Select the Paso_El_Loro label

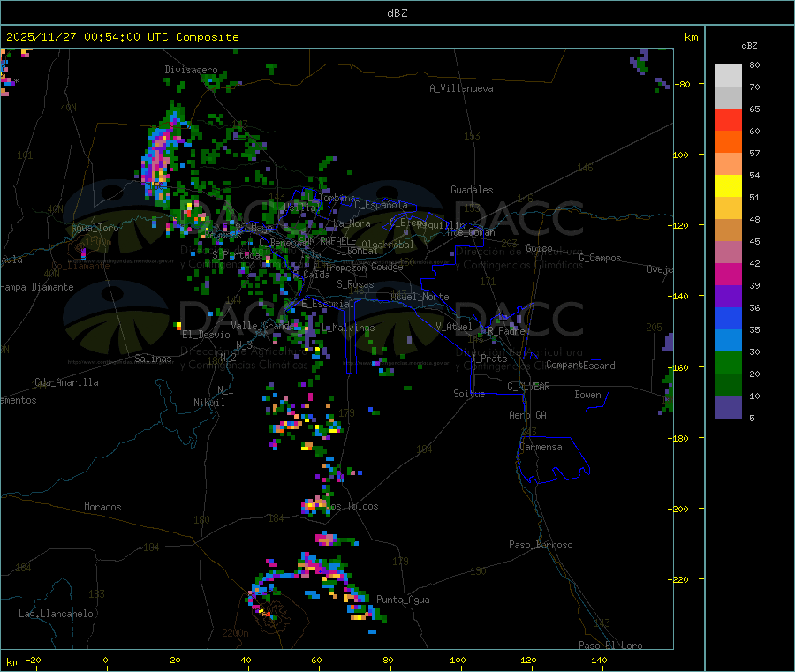pyautogui.click(x=610, y=646)
